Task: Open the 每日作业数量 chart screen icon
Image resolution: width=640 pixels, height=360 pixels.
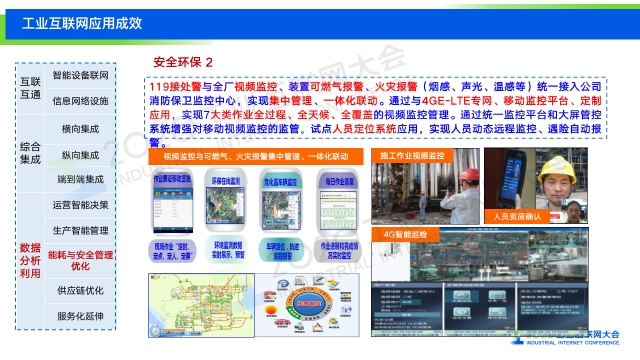Action: click(338, 201)
